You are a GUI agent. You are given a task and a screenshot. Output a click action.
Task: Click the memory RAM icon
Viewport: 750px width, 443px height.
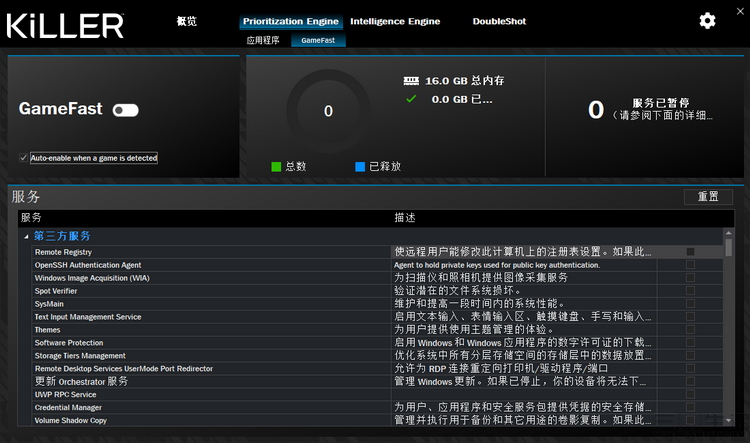(411, 81)
